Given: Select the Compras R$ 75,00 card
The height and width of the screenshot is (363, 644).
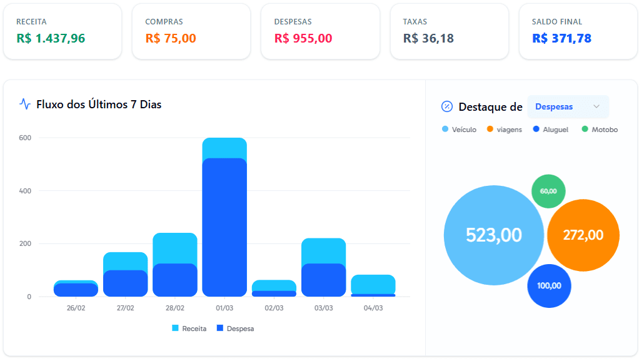Looking at the screenshot, I should pos(191,31).
